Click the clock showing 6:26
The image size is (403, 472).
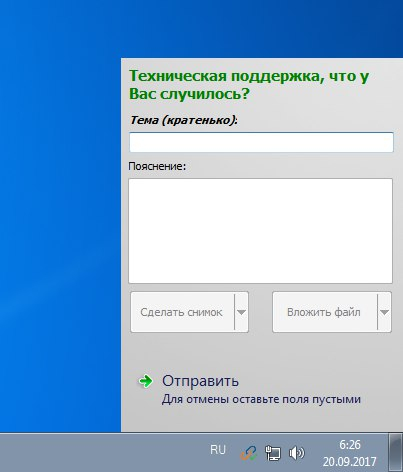point(350,445)
